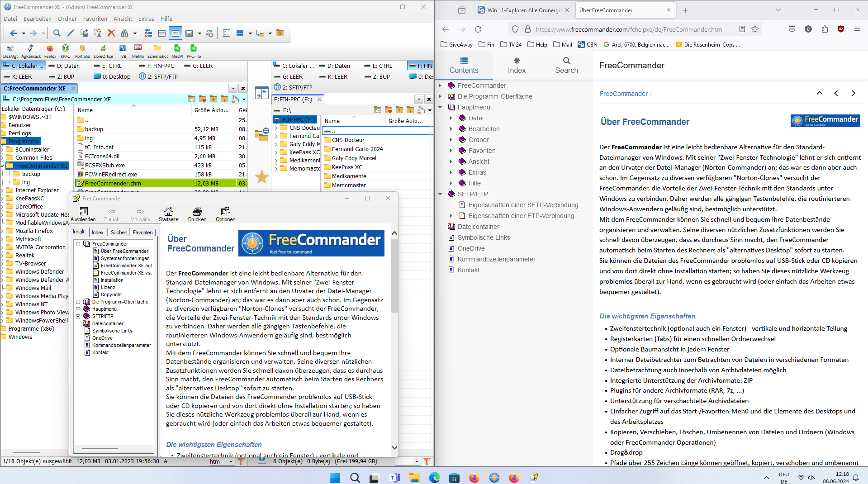Click the folder S icon in toolbar

click(x=280, y=33)
